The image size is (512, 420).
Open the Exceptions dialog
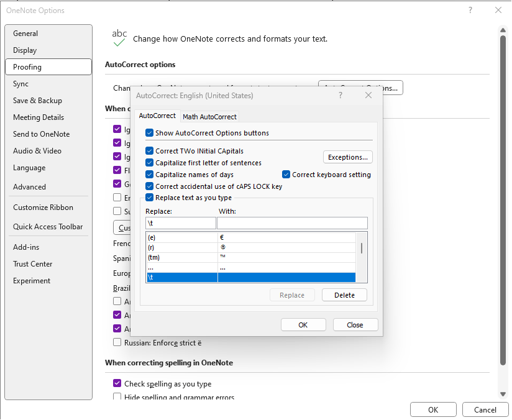coord(347,157)
